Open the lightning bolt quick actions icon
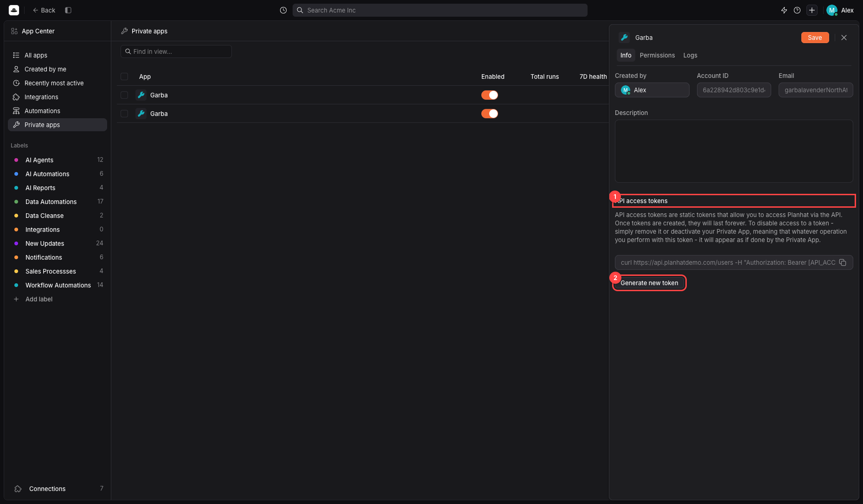The image size is (863, 504). (784, 10)
